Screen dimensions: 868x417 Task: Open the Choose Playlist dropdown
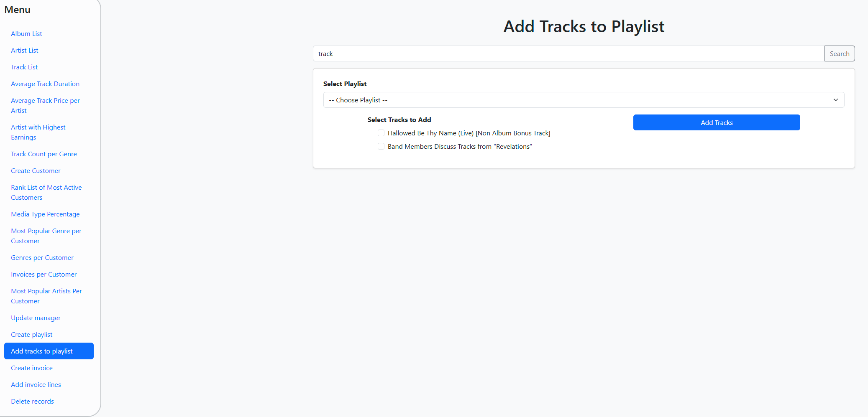point(583,100)
